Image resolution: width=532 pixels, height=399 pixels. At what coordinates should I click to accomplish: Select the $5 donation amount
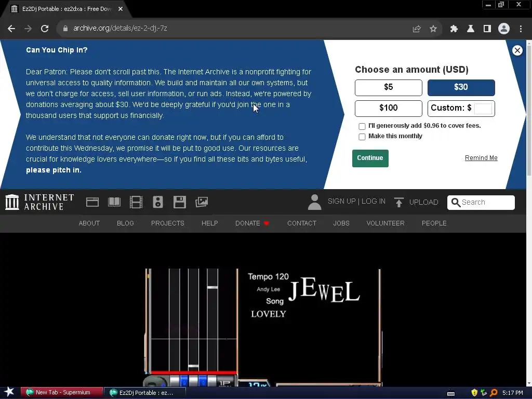[389, 87]
